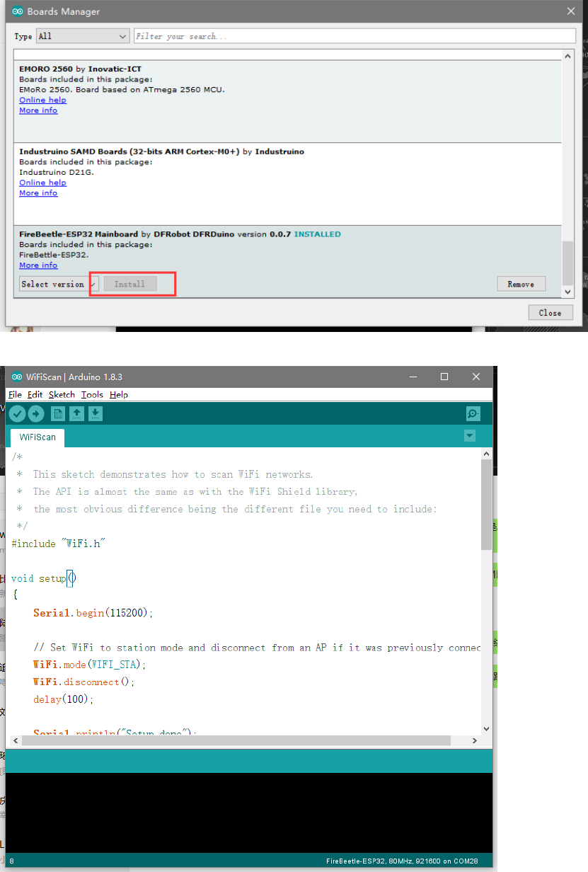Click the WiFi.mode(WIFI_STA); line
Viewport: 588px width, 872px height.
pos(90,665)
